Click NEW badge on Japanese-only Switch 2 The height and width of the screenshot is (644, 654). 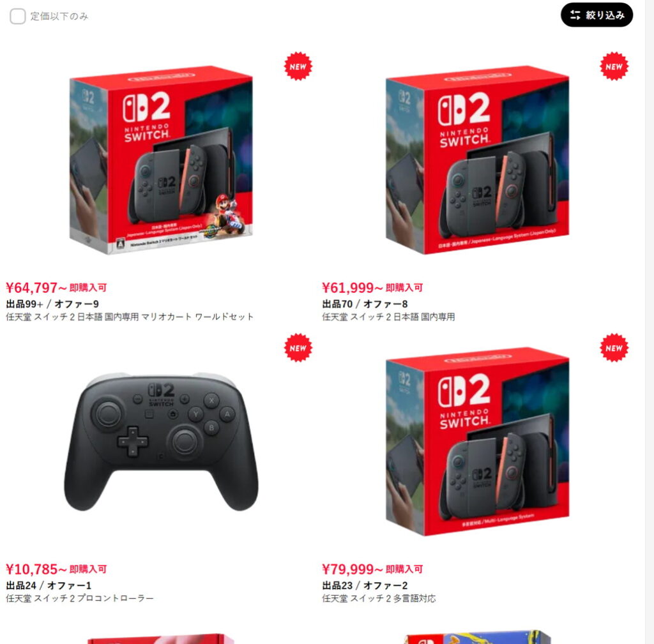point(614,66)
